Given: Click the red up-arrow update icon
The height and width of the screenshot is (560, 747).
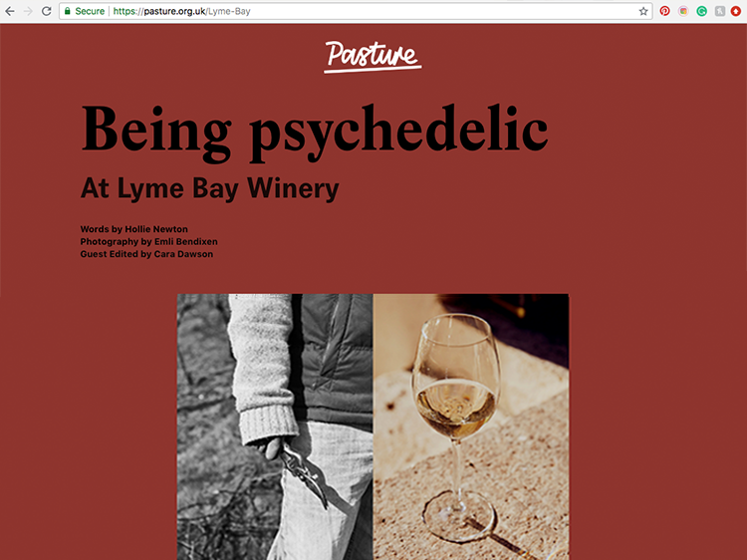Looking at the screenshot, I should coord(736,11).
